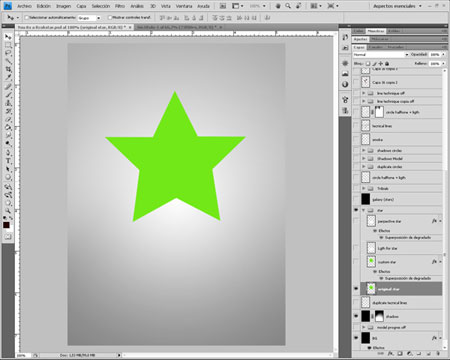The image size is (450, 360).
Task: Click the Hand tool in application bar
Action: coord(278,6)
